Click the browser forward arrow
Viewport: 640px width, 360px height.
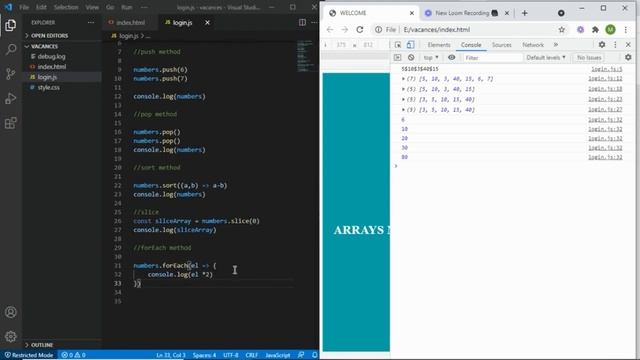tap(344, 29)
